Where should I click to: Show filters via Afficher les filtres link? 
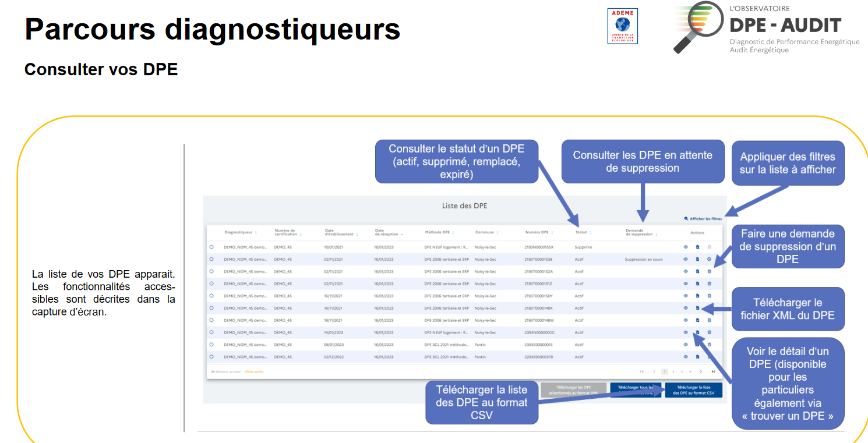coord(705,219)
